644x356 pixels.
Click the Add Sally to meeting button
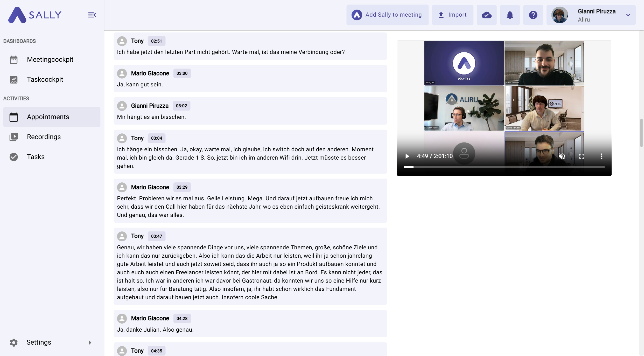point(387,15)
